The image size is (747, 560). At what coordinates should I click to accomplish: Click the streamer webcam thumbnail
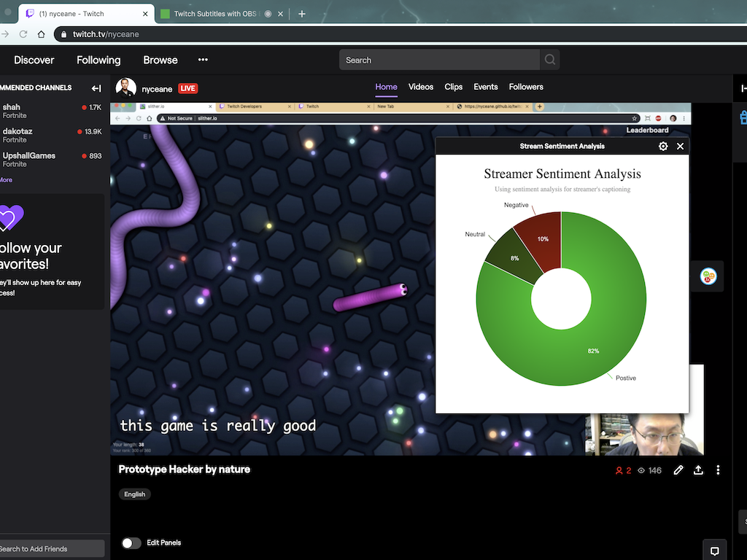point(644,434)
